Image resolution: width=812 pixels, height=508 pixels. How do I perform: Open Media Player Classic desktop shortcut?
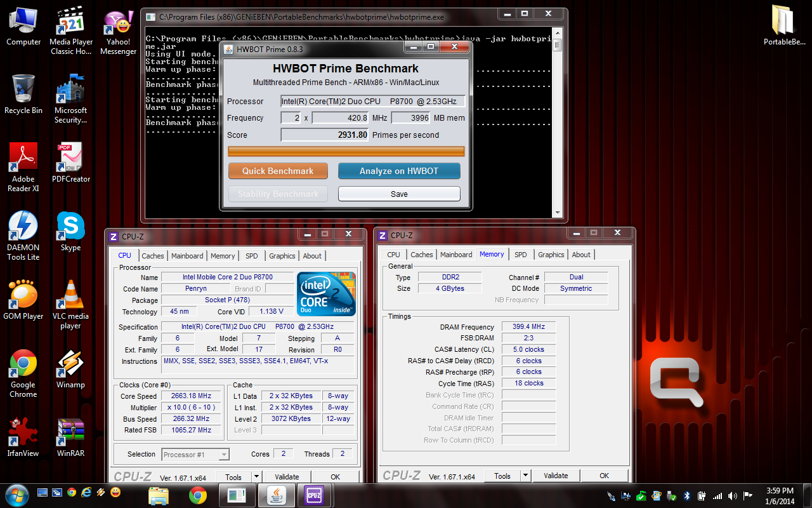70,30
